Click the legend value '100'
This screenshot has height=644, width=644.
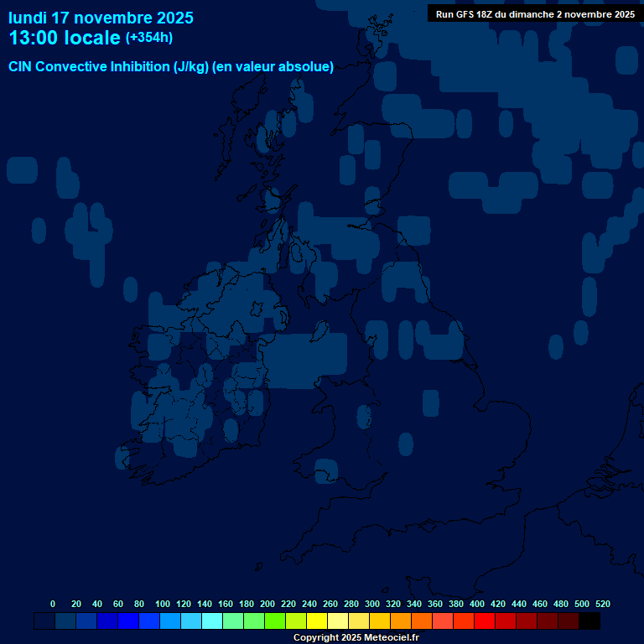(163, 604)
